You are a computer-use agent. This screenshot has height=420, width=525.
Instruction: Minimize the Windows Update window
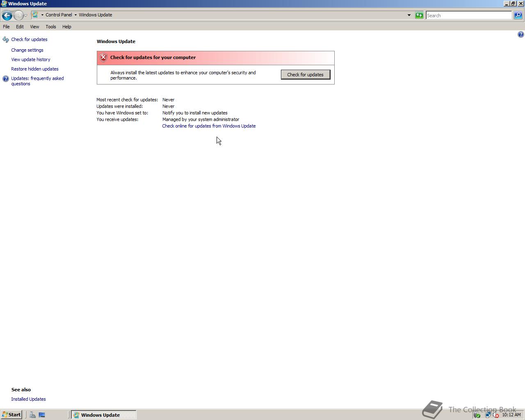(507, 3)
